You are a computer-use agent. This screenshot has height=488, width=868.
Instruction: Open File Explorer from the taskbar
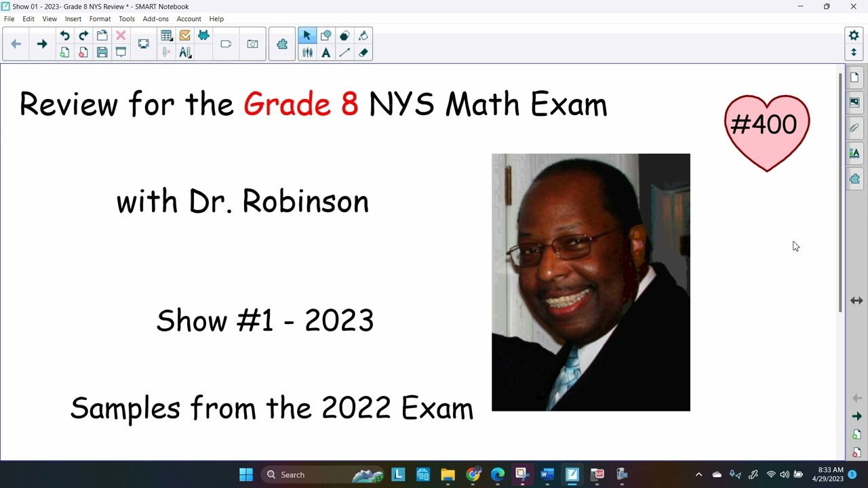pyautogui.click(x=448, y=474)
